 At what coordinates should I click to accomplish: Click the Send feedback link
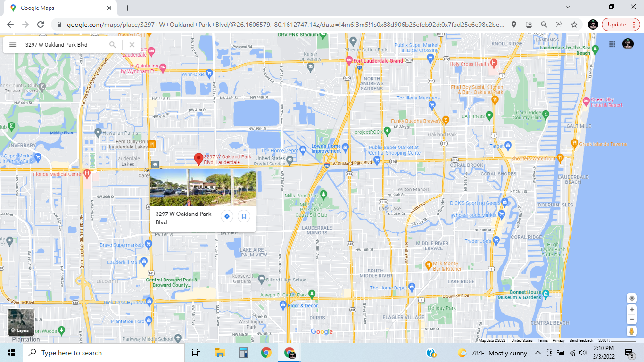click(x=581, y=340)
